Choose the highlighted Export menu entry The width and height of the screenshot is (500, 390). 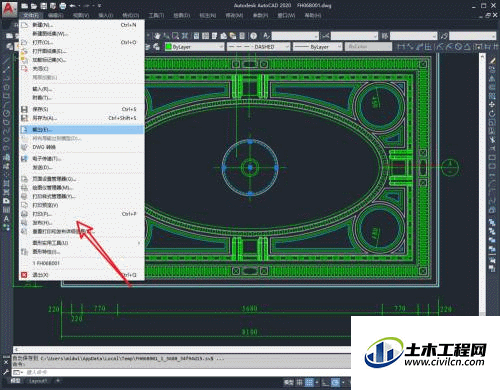coord(82,130)
